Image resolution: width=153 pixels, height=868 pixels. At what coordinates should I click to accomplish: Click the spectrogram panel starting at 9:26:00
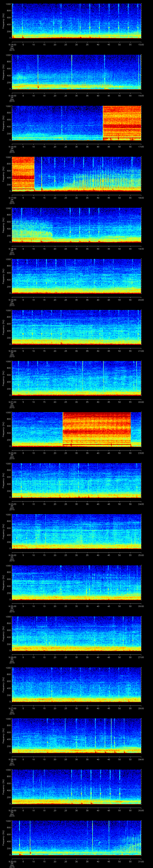coord(76,633)
